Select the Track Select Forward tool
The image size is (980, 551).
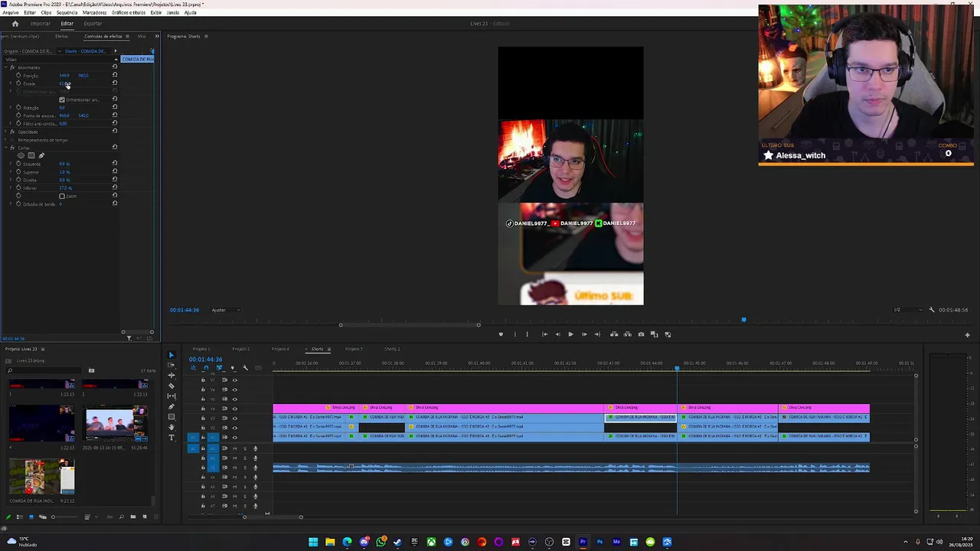pyautogui.click(x=171, y=365)
